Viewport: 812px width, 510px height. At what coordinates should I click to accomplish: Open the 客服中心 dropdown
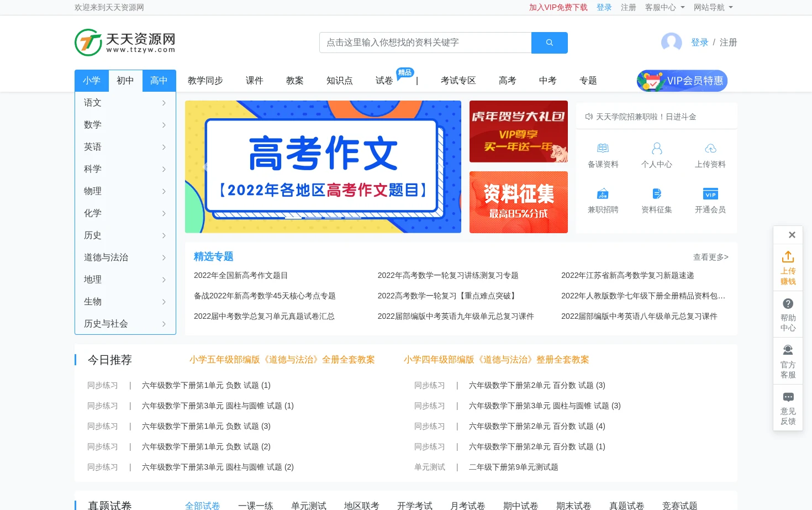pos(665,7)
